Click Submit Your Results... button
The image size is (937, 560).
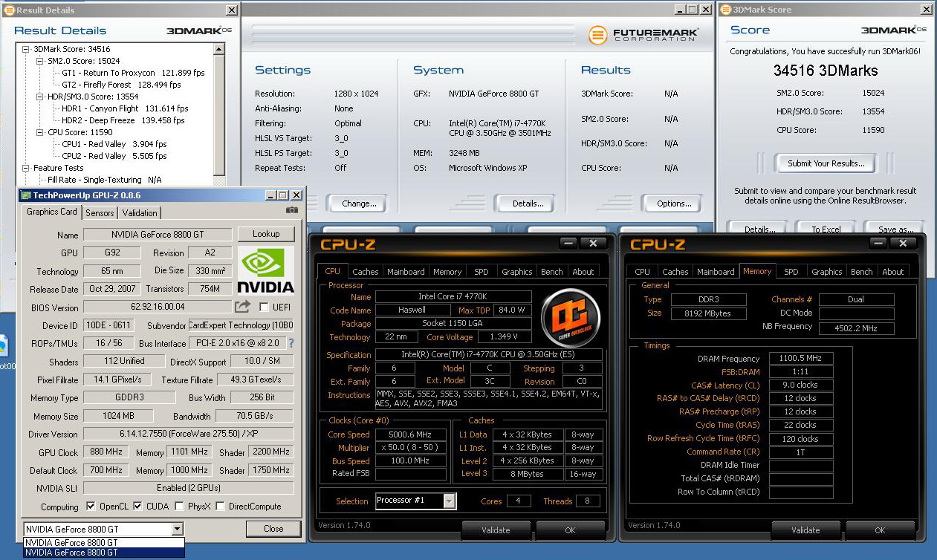click(826, 163)
